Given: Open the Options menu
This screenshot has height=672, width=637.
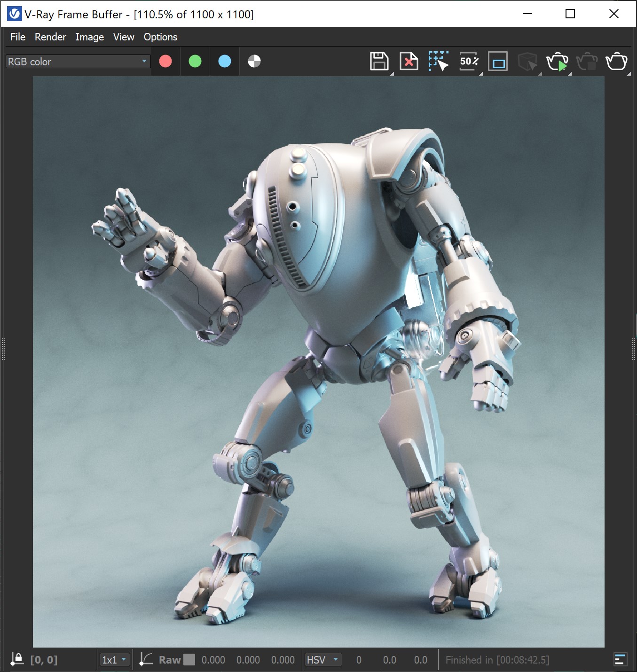Looking at the screenshot, I should 160,37.
